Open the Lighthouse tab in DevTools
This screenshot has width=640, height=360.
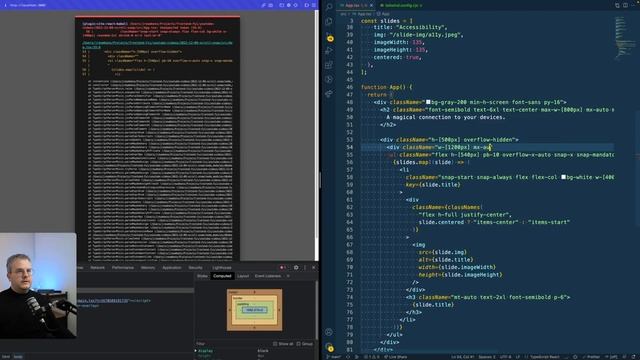coord(222,268)
